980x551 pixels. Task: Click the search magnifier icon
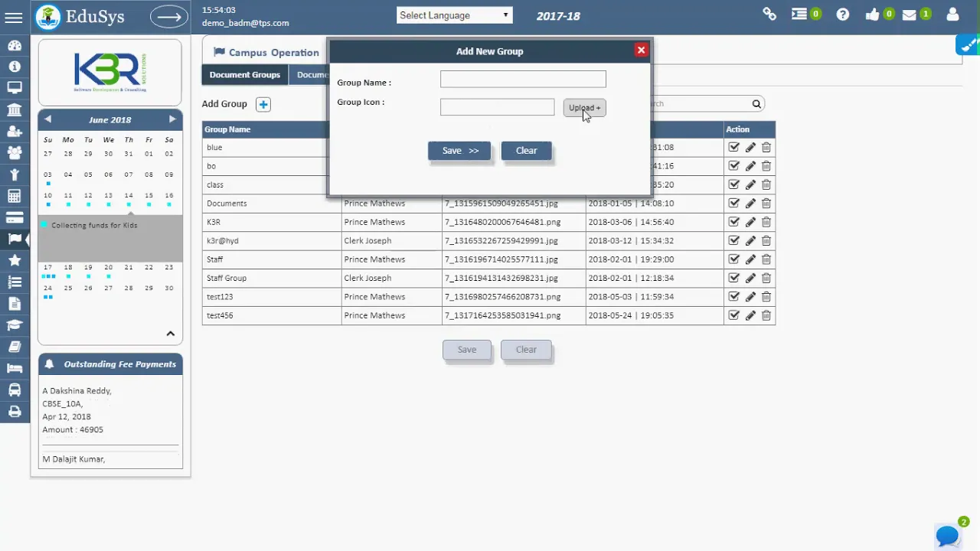coord(756,104)
